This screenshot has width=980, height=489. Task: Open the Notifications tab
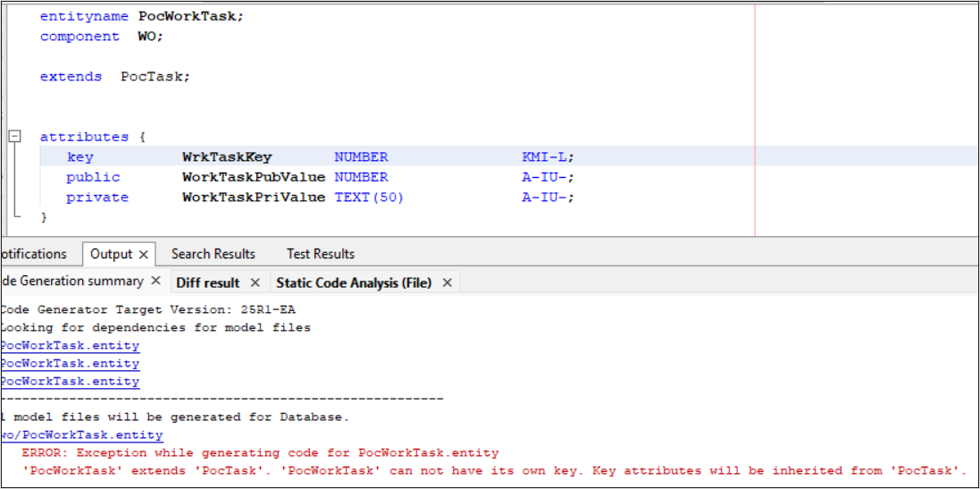click(x=33, y=254)
